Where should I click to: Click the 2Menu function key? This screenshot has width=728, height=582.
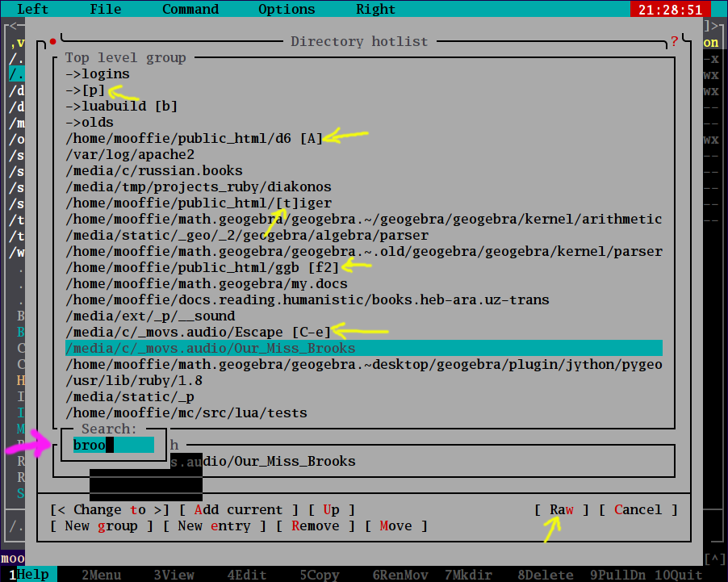point(102,575)
